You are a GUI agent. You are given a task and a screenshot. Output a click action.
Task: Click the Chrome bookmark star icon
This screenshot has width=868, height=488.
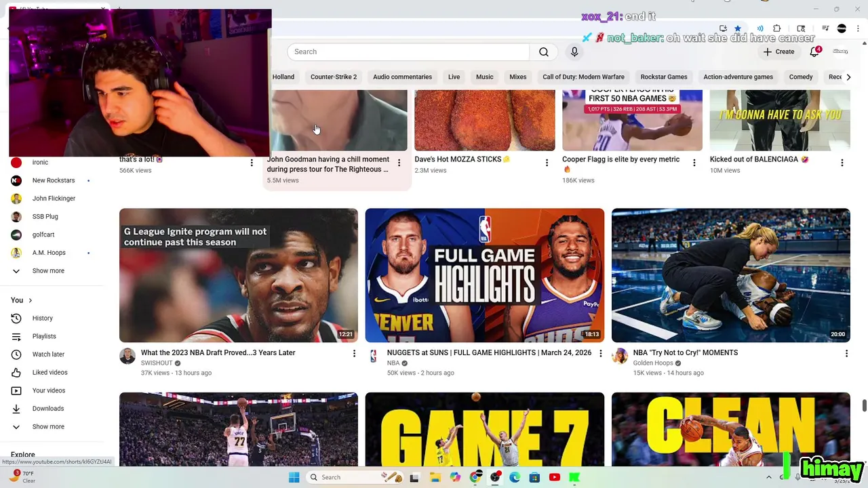click(738, 28)
